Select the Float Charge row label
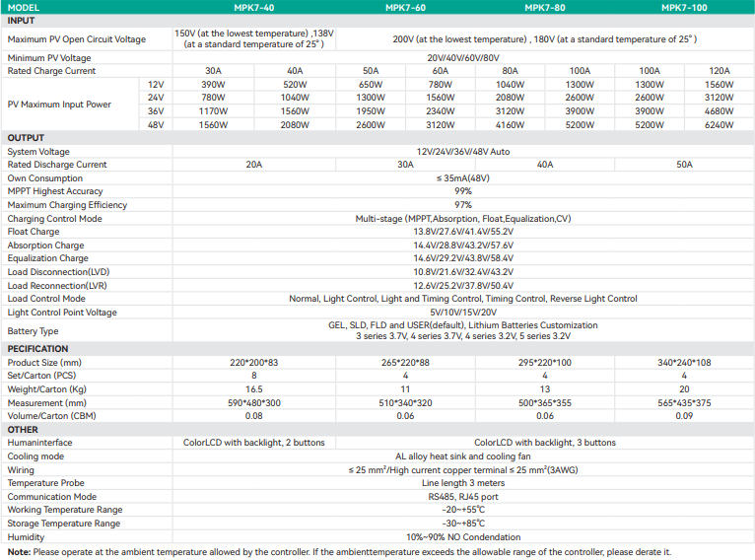 pyautogui.click(x=34, y=233)
